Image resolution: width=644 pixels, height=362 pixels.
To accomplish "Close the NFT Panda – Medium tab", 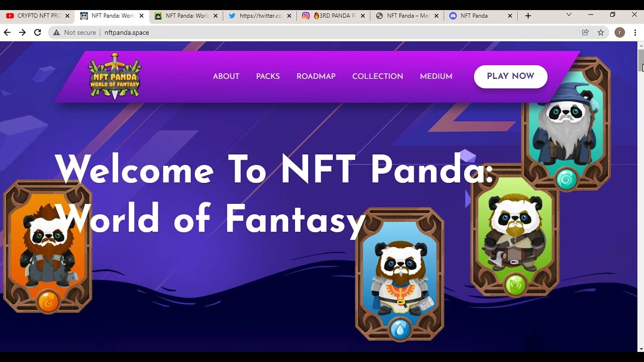I will pyautogui.click(x=436, y=16).
